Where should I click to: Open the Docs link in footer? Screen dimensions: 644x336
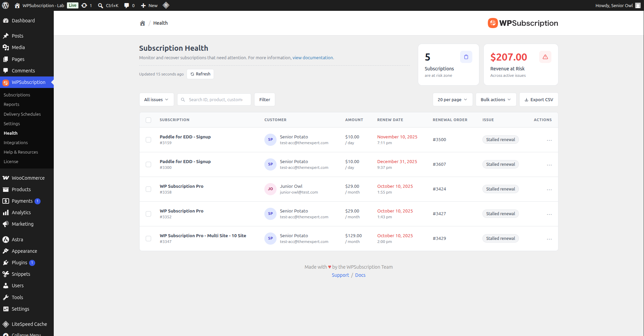360,275
